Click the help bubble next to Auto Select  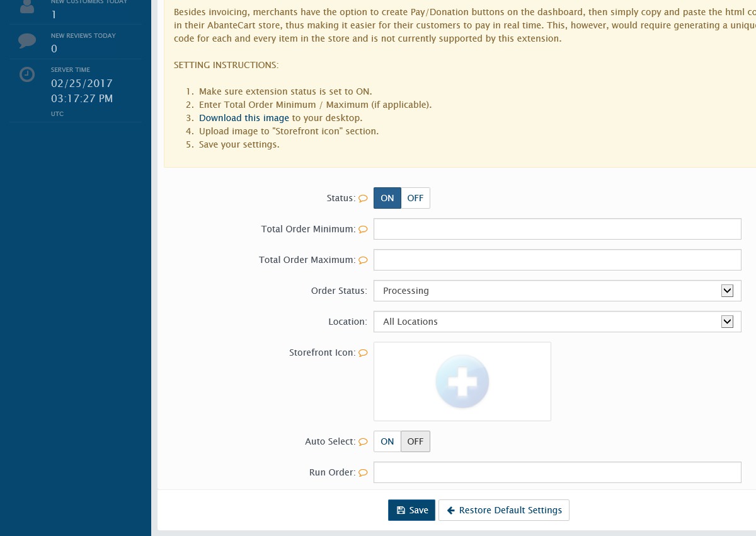pyautogui.click(x=363, y=442)
